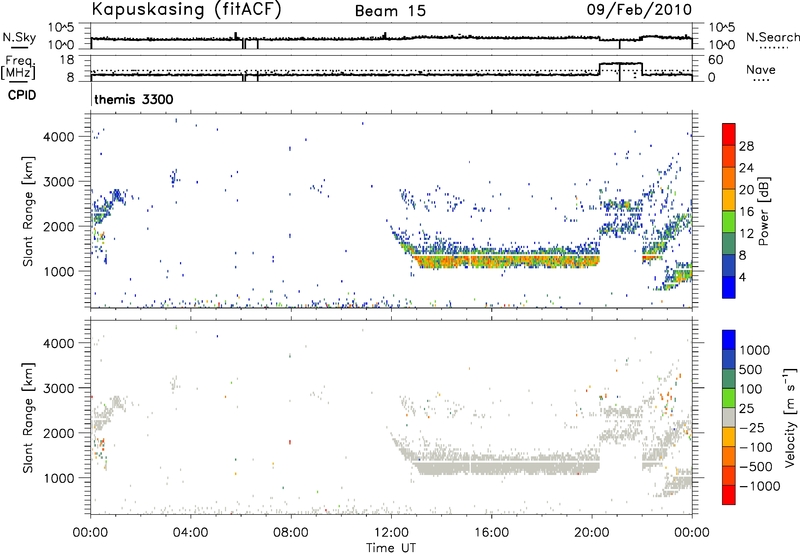Click the "-500" tick on the Velocity colorbar
The image size is (800, 554).
[x=756, y=466]
